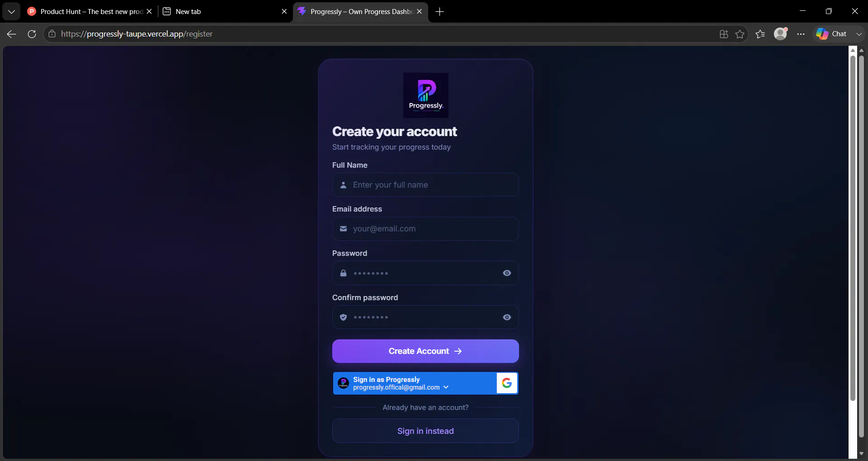Screen dimensions: 868x461
Task: Click the address bar URL
Action: tap(137, 34)
